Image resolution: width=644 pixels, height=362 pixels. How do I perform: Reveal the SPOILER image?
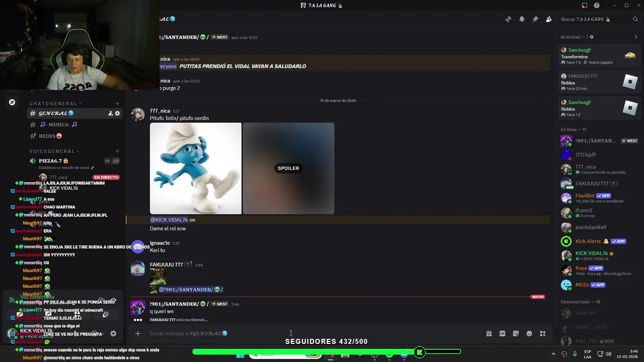(x=288, y=168)
